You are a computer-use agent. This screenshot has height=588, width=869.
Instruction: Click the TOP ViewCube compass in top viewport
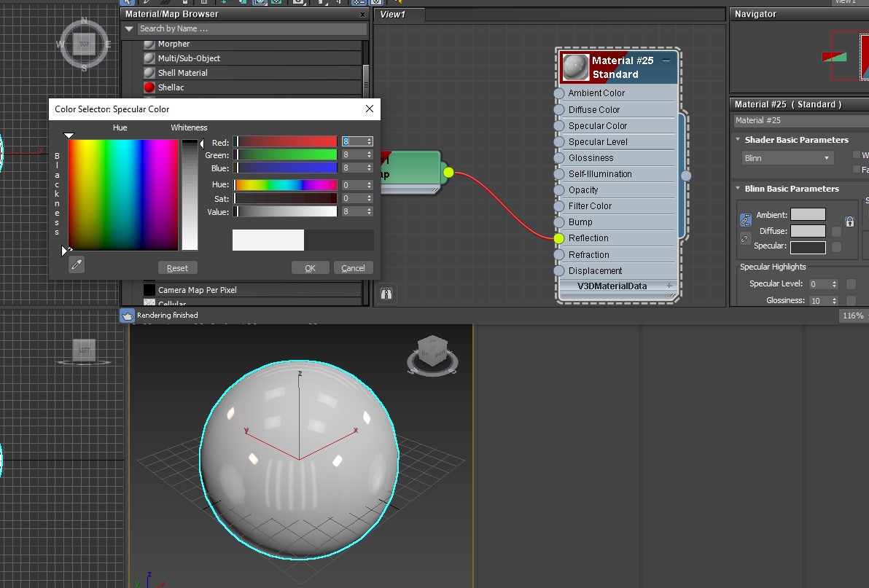85,44
